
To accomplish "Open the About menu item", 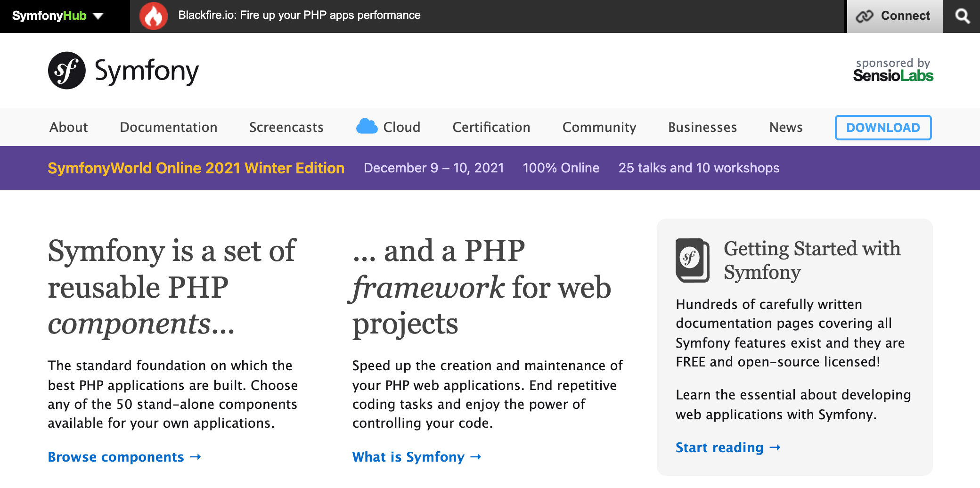I will pos(69,127).
